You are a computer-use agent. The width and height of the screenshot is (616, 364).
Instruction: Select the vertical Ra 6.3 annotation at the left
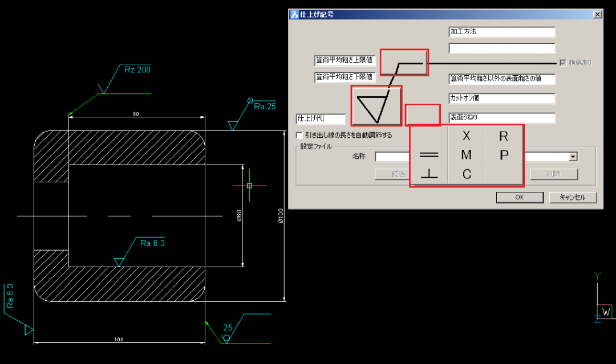(10, 296)
